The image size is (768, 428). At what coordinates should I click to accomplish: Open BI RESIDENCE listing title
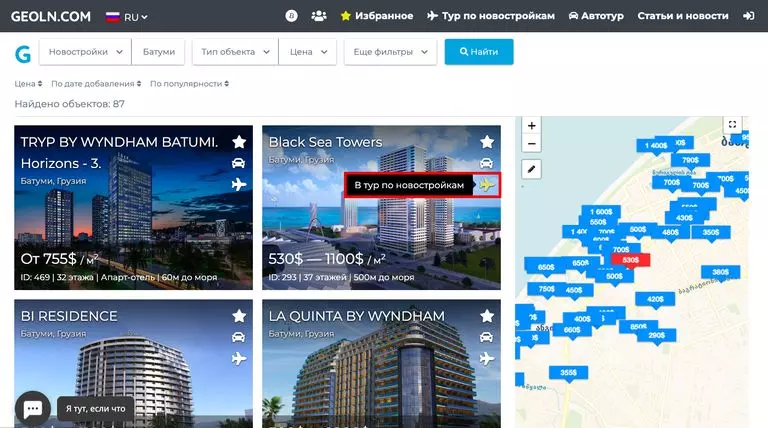coord(69,316)
